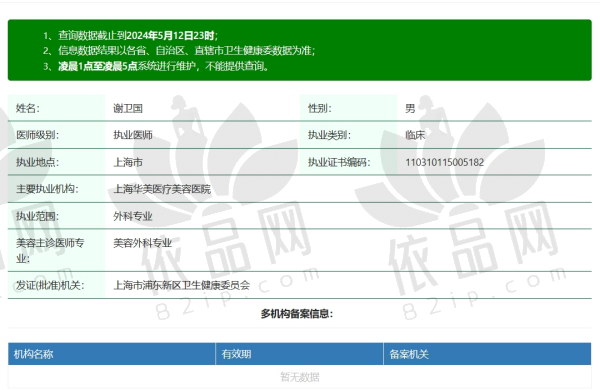Click the 多机构备案信息 heading

tap(297, 314)
